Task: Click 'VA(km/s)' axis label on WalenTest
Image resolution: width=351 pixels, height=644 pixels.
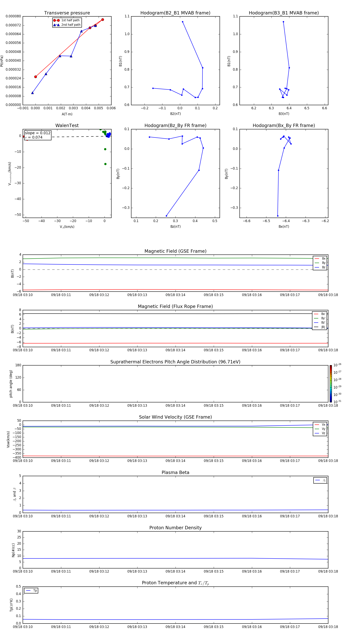Action: (67, 227)
